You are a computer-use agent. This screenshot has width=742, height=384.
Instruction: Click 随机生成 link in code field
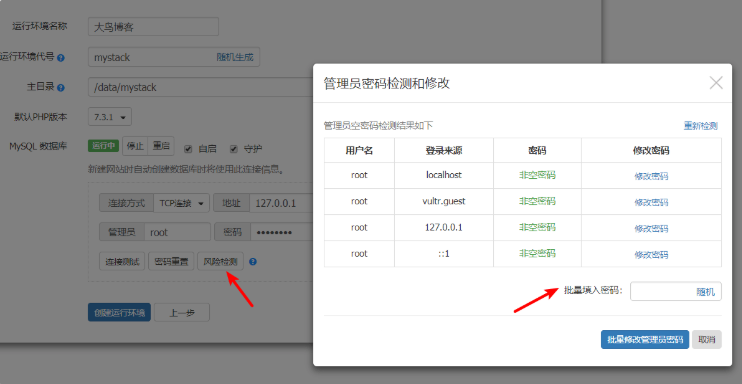(235, 57)
